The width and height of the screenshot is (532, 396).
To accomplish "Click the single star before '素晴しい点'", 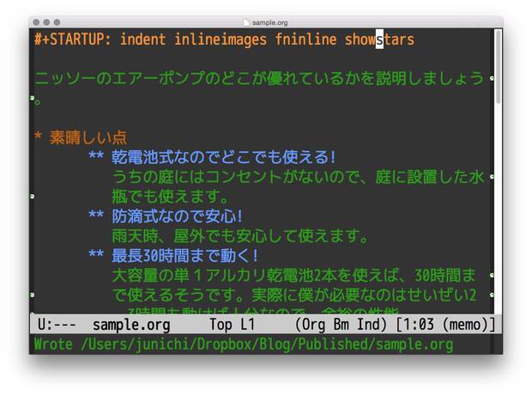I will point(38,136).
